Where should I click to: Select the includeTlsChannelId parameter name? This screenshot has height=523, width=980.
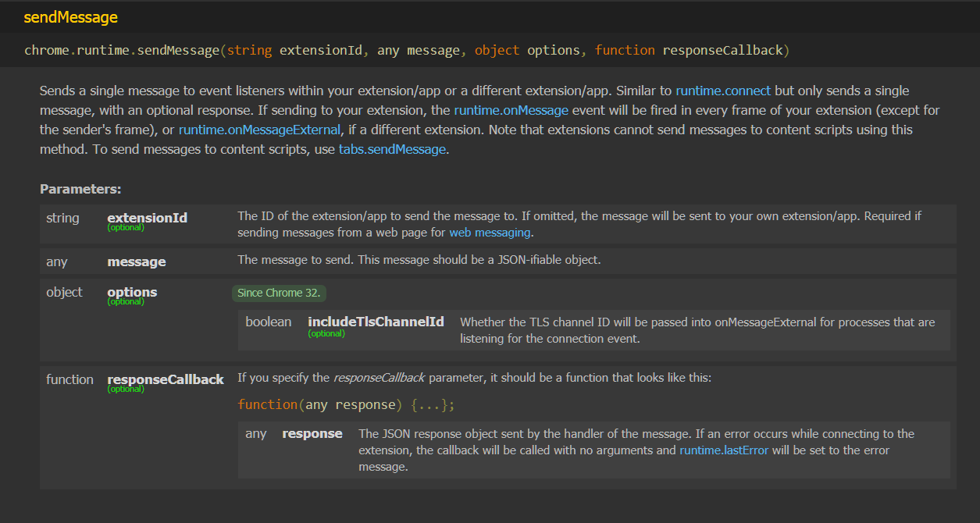[x=376, y=321]
